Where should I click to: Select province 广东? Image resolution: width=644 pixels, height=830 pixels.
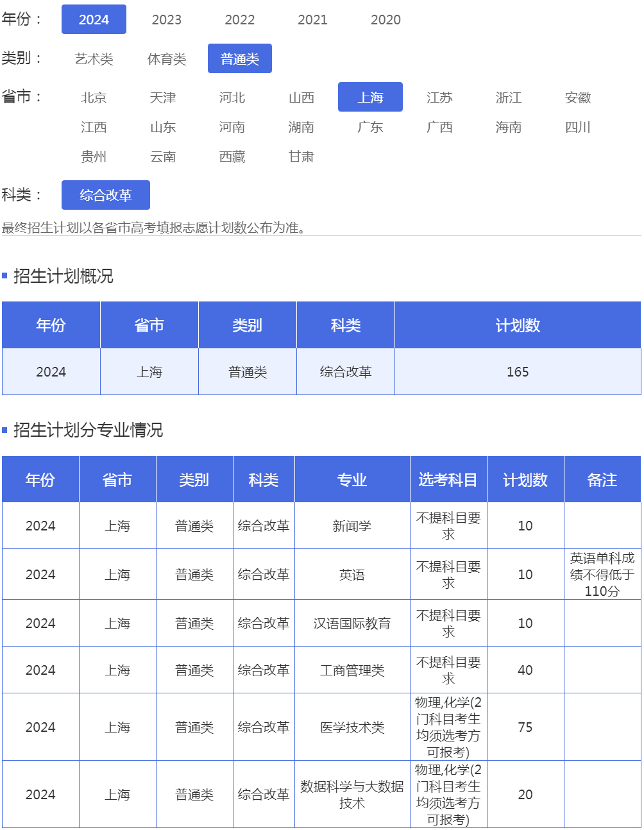coord(370,126)
